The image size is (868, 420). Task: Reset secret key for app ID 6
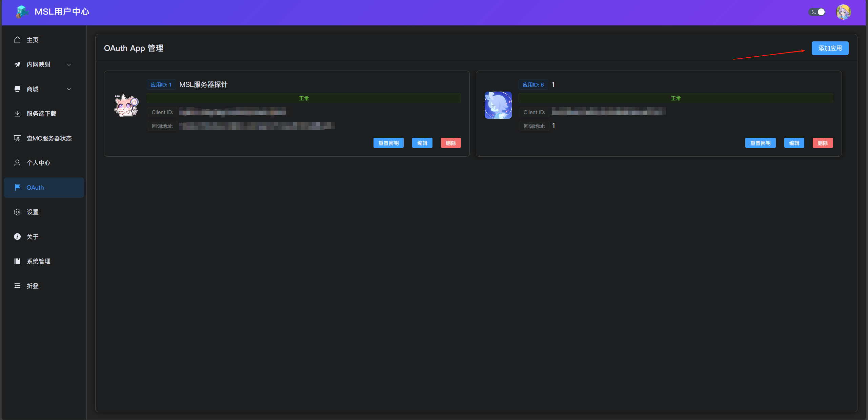pyautogui.click(x=760, y=143)
